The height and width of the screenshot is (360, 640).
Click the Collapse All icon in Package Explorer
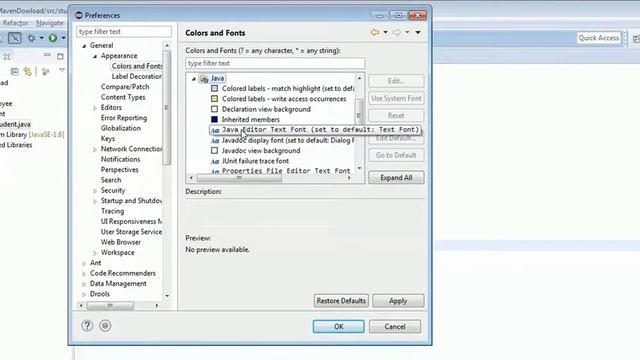[x=15, y=72]
